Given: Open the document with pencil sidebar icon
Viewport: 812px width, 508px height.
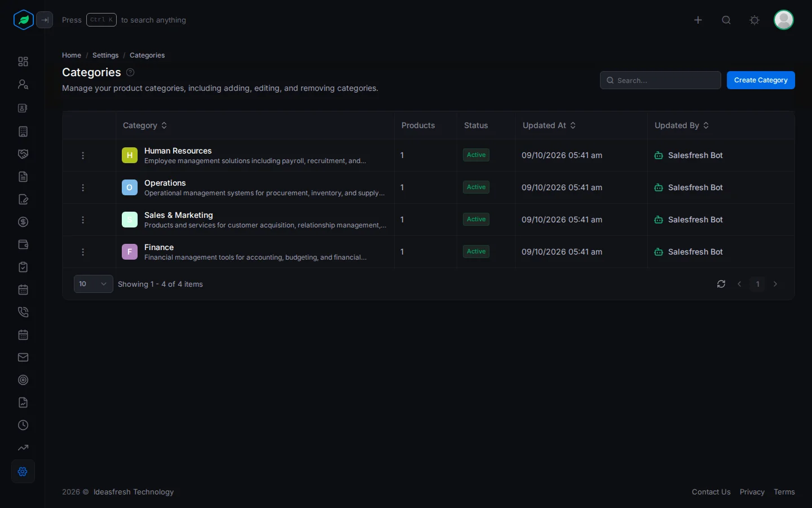Looking at the screenshot, I should click(23, 199).
